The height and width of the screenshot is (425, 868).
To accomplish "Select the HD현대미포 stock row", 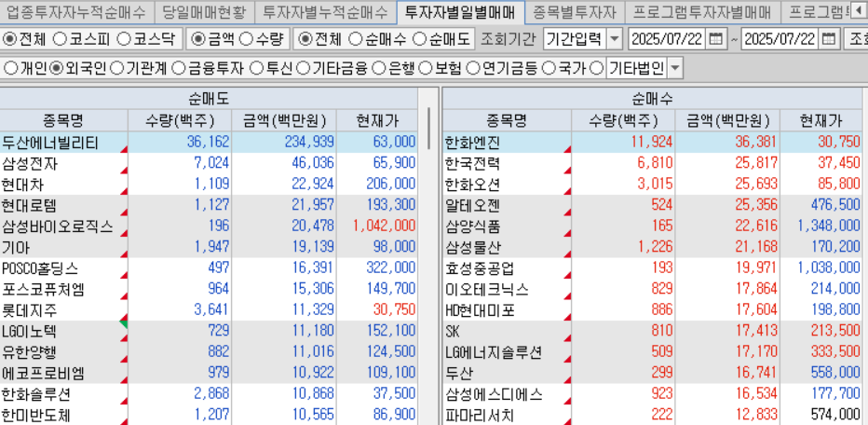I will 652,311.
